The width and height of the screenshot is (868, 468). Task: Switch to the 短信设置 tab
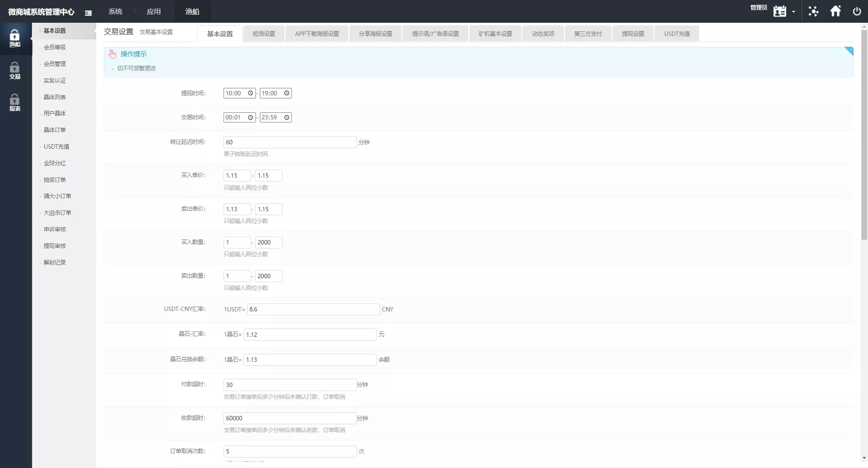[x=264, y=34]
